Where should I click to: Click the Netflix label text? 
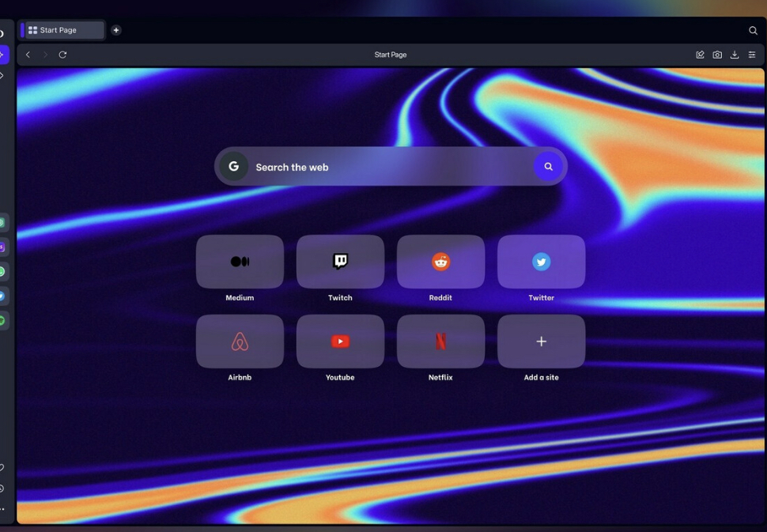pyautogui.click(x=440, y=378)
